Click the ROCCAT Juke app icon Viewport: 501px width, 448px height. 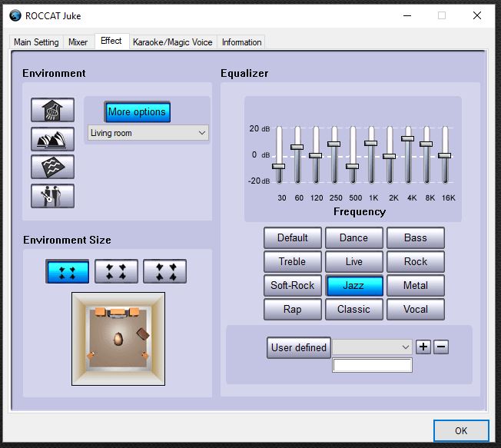click(15, 15)
